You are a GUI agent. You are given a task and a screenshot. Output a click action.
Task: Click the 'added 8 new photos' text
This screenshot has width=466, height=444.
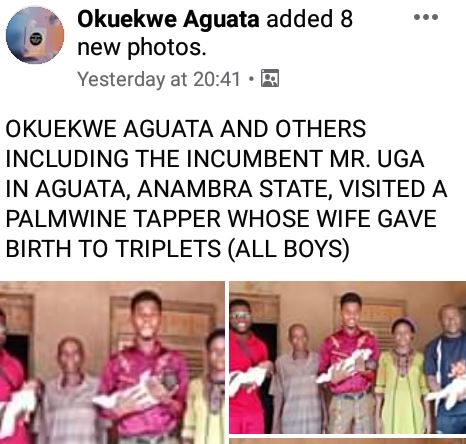215,33
